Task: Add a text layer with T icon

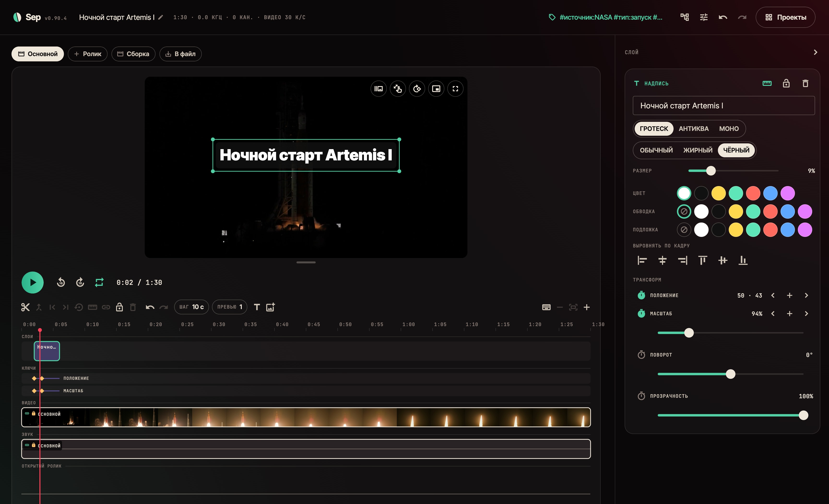Action: [257, 307]
